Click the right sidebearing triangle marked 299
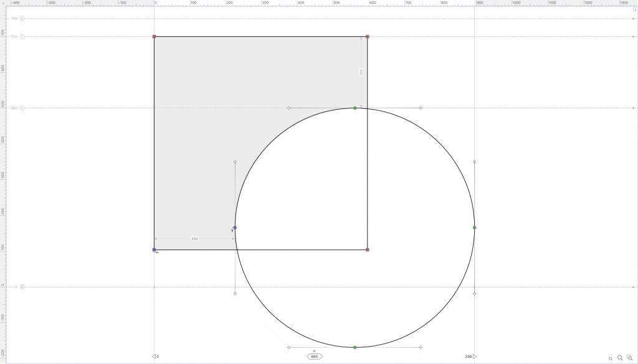The image size is (638, 364). pyautogui.click(x=474, y=357)
